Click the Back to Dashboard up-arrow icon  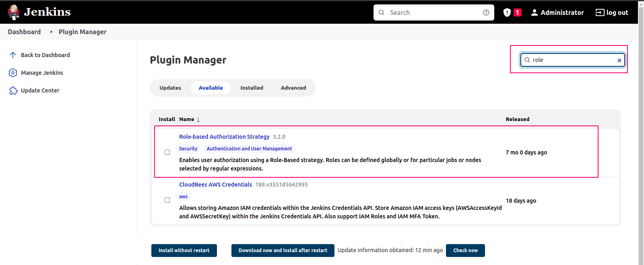(x=13, y=55)
